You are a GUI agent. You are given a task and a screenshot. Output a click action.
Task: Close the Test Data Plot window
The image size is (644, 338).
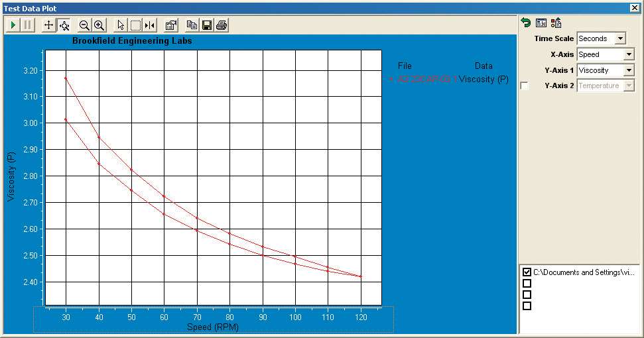pos(635,7)
